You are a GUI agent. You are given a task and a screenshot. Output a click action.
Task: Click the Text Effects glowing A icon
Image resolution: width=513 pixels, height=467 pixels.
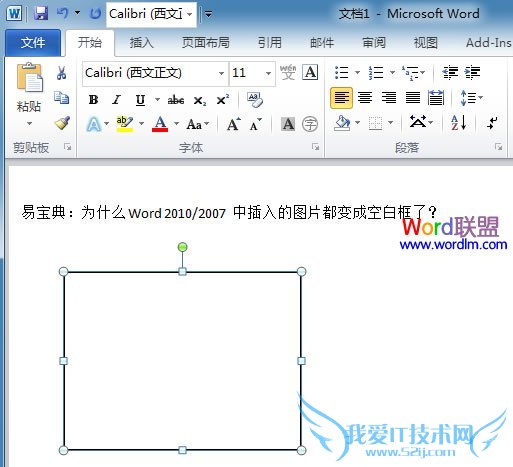coord(94,125)
